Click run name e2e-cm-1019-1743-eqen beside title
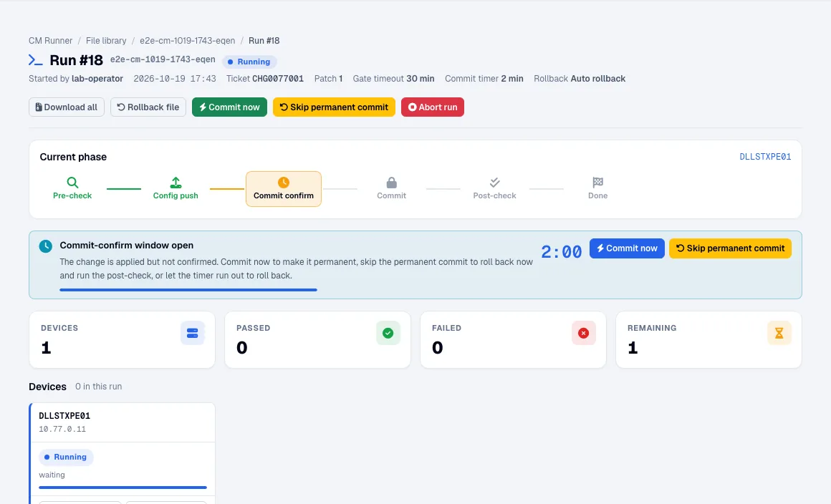831x504 pixels. point(163,59)
